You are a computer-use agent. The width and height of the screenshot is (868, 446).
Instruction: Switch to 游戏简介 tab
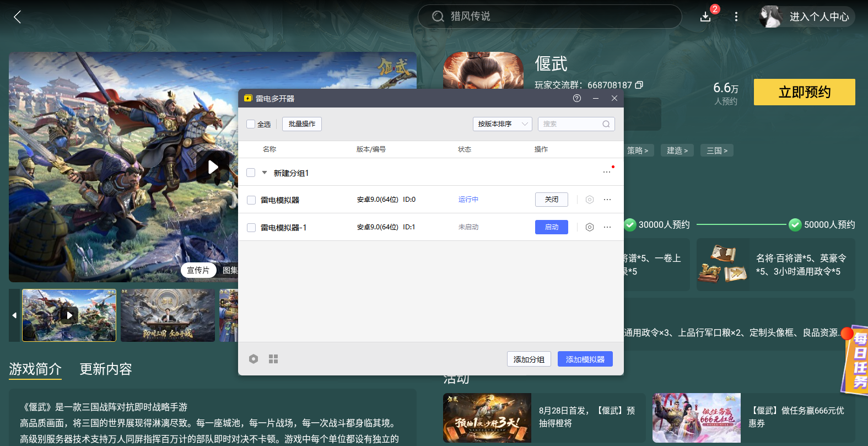[x=35, y=369]
